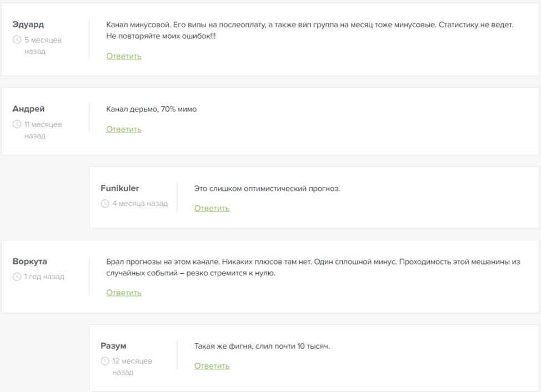
Task: Click the comment text 'Канал дерьмо, 70% мимо'
Action: pyautogui.click(x=151, y=109)
